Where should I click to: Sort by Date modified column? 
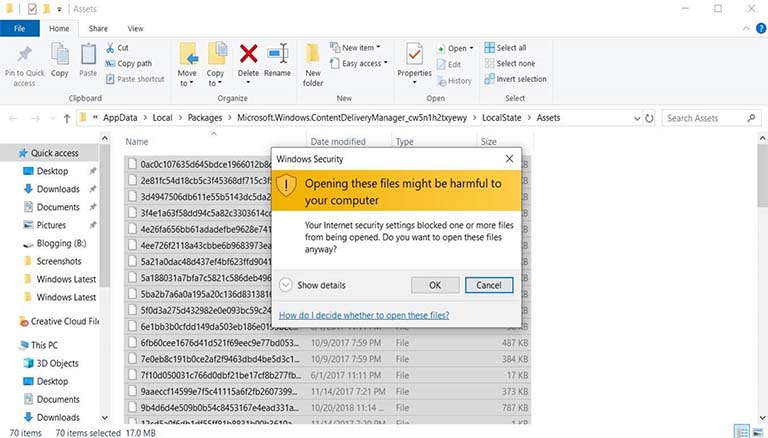(338, 142)
